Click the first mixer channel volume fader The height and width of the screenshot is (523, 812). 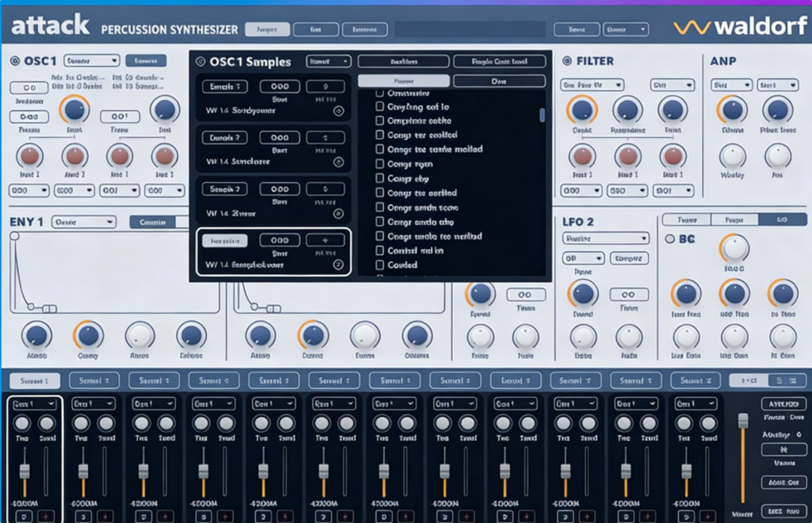click(25, 471)
